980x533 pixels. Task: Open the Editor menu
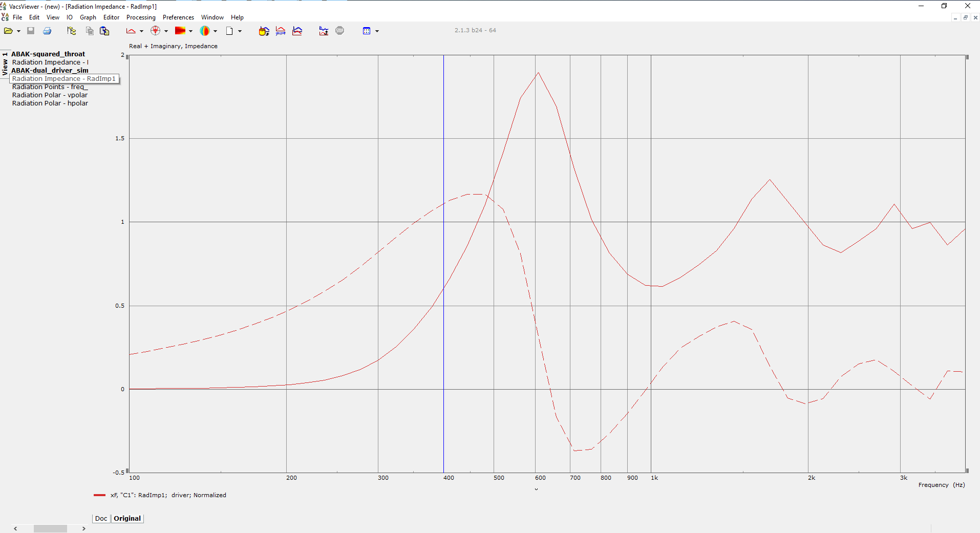click(111, 17)
